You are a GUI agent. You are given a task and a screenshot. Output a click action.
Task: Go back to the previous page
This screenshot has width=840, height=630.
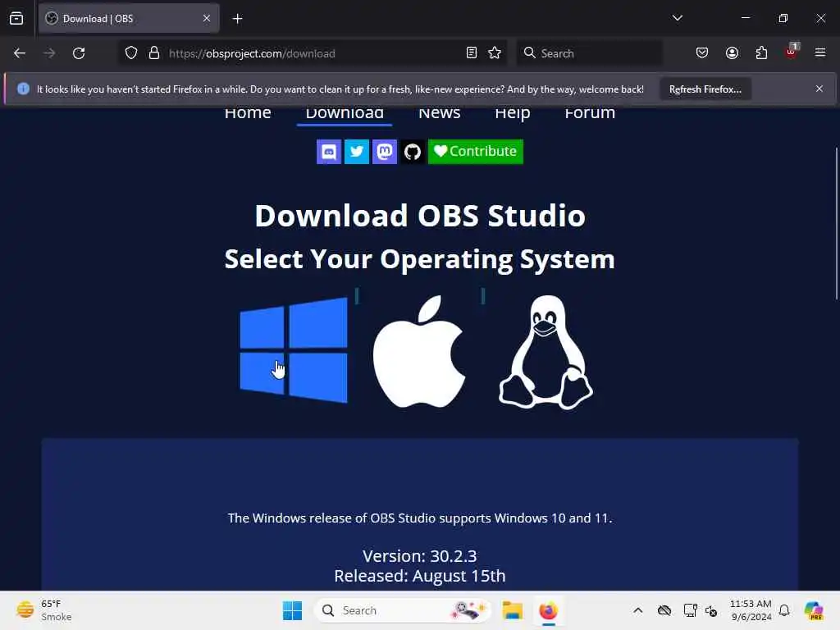click(20, 53)
